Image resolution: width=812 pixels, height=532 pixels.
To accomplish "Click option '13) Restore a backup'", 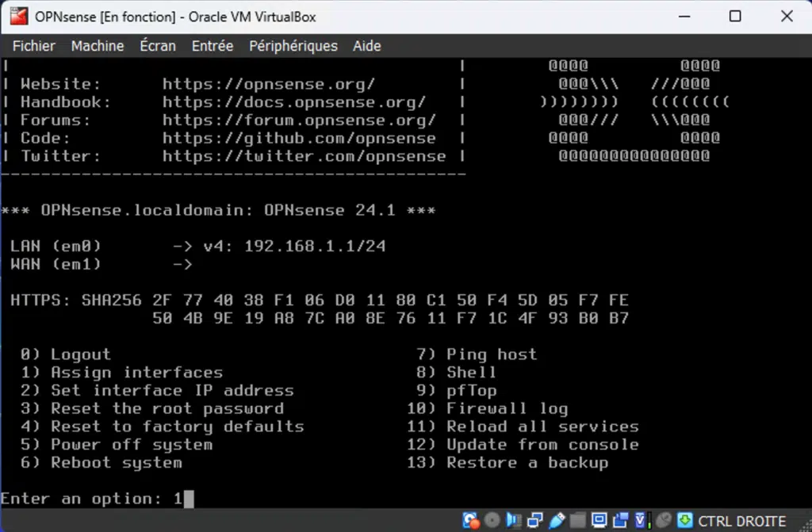I will click(507, 463).
